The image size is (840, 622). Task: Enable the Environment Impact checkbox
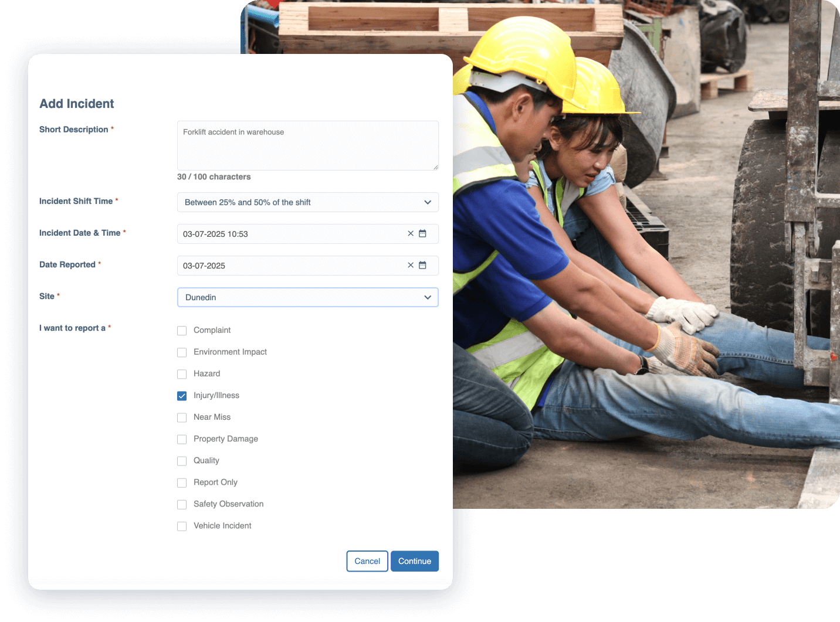tap(182, 352)
